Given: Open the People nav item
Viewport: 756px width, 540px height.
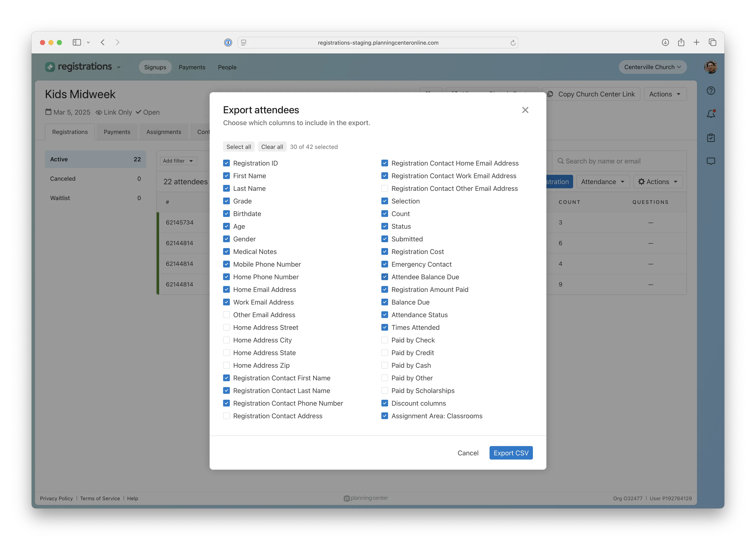Looking at the screenshot, I should 227,67.
